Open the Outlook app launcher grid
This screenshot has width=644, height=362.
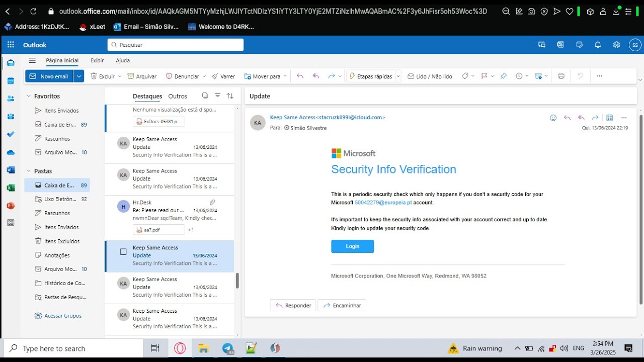pyautogui.click(x=11, y=45)
